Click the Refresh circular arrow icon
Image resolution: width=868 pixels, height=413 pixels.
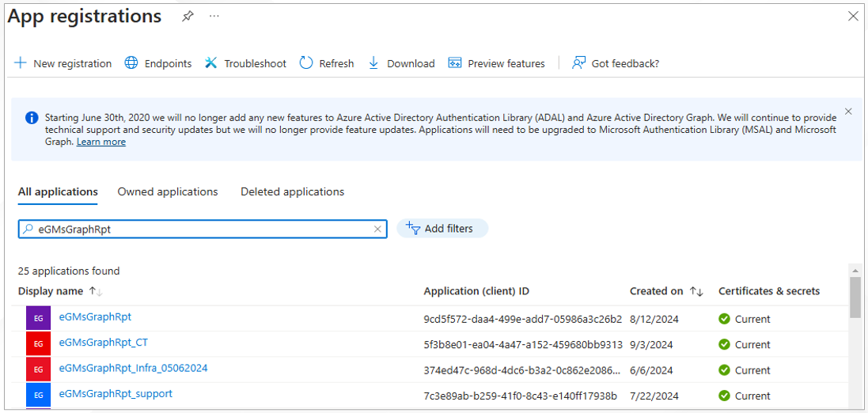tap(306, 63)
